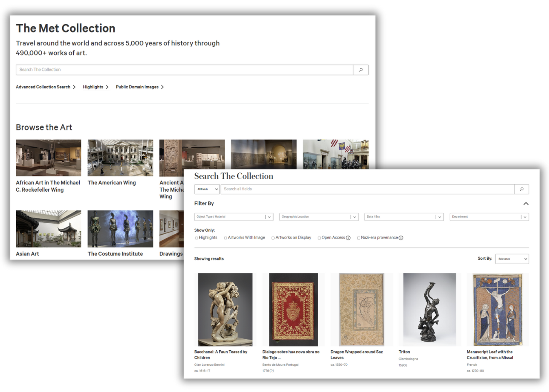Image resolution: width=549 pixels, height=392 pixels.
Task: Open the Asian Art link
Action: [x=28, y=254]
